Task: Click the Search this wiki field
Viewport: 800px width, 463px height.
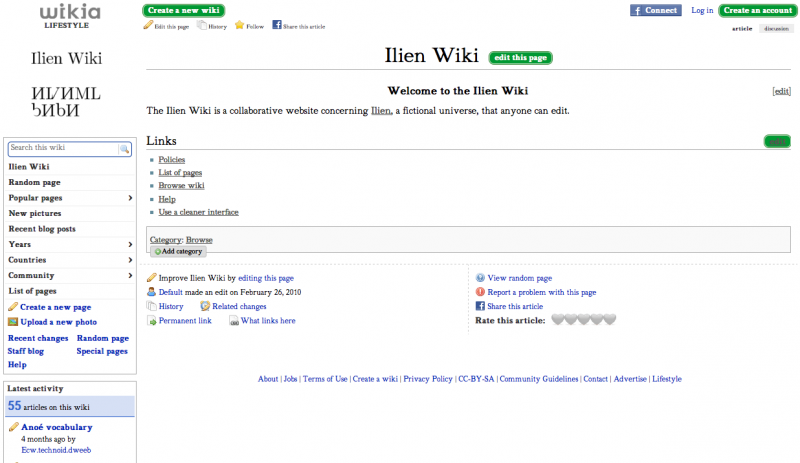Action: click(x=64, y=149)
